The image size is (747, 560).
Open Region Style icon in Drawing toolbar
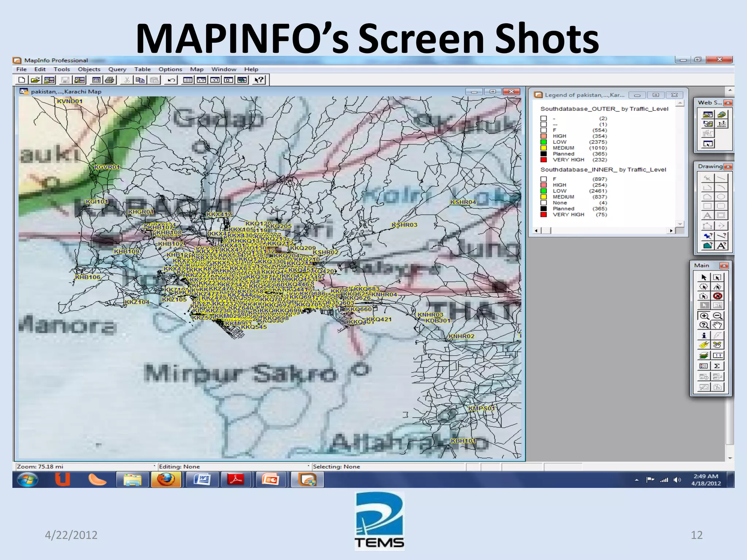708,245
